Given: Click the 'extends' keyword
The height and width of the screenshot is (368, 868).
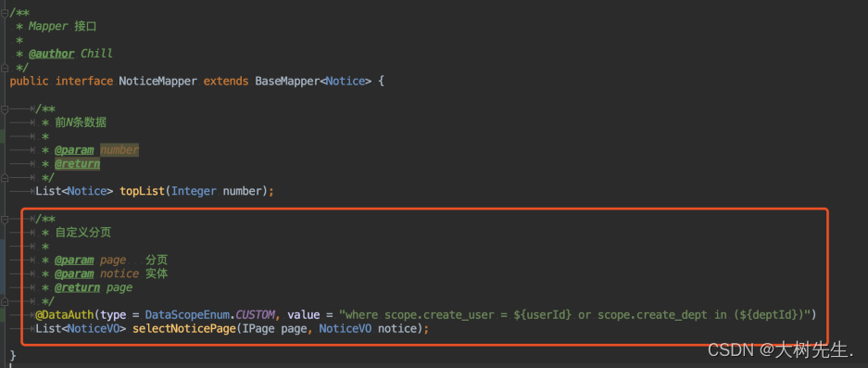Looking at the screenshot, I should [226, 81].
